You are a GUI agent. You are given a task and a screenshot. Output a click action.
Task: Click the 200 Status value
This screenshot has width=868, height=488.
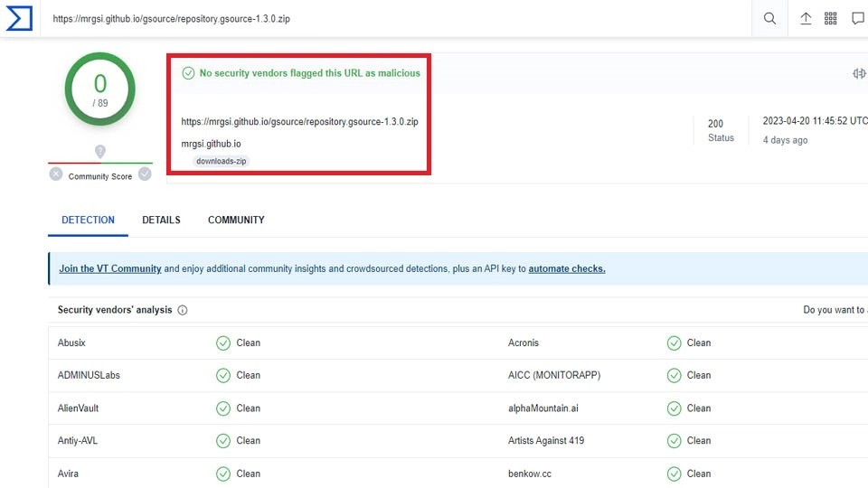[715, 124]
